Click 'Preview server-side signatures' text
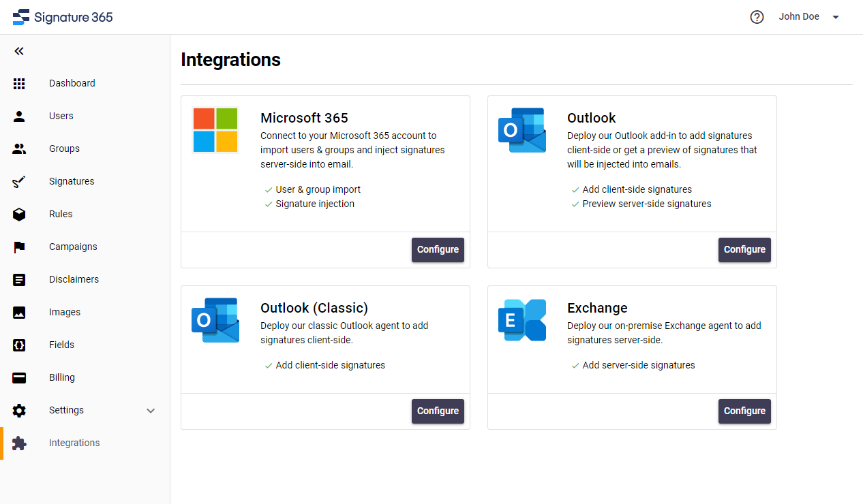Viewport: 863px width, 504px height. pos(647,204)
